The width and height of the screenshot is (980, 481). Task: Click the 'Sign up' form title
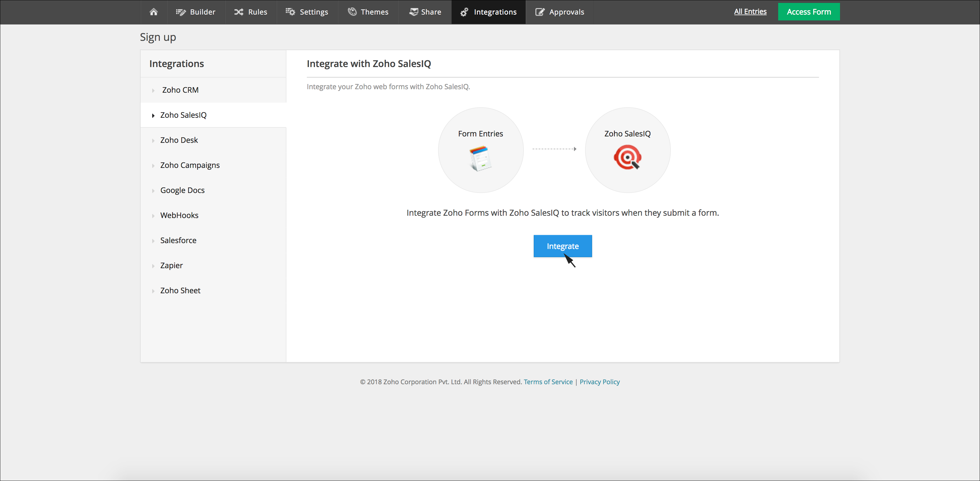tap(158, 37)
